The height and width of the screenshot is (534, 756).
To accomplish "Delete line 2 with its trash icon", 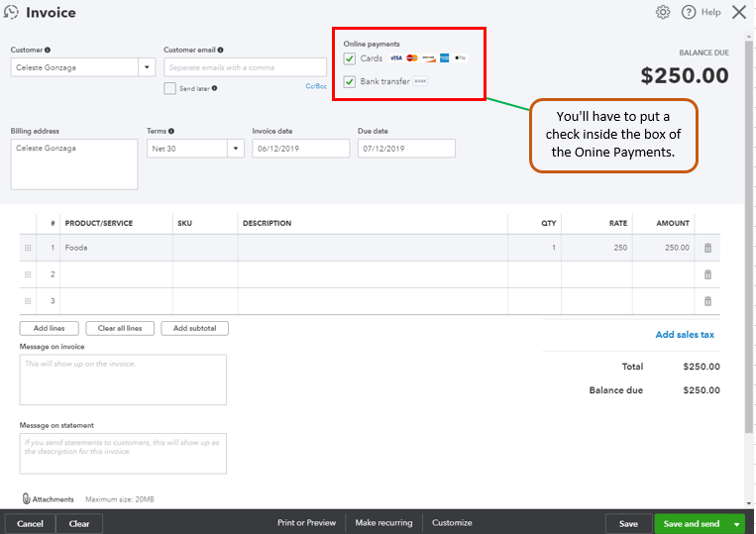I will pos(707,274).
